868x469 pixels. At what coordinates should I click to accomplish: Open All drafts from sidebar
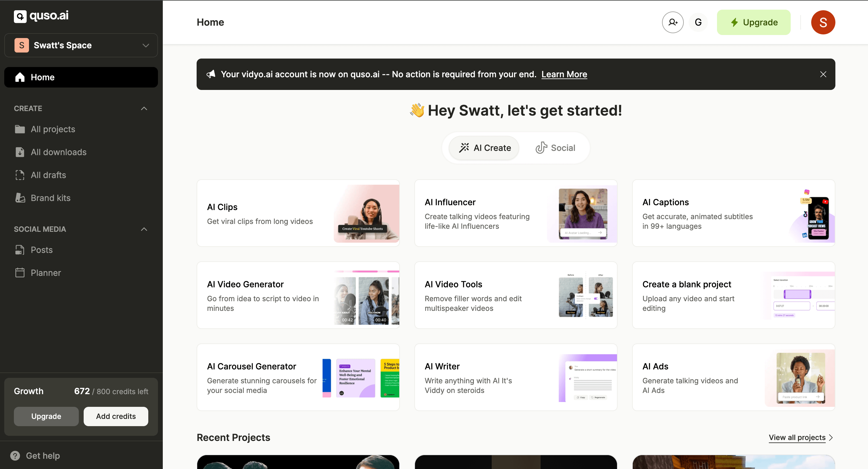(48, 175)
